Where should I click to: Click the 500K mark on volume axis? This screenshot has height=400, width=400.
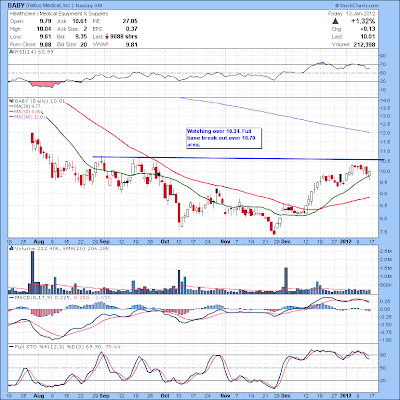click(x=387, y=286)
